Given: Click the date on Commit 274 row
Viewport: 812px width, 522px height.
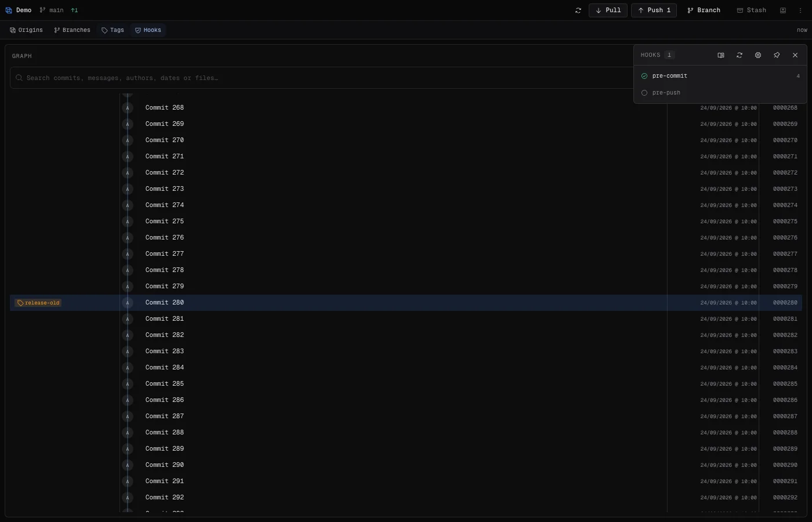Looking at the screenshot, I should (x=728, y=205).
